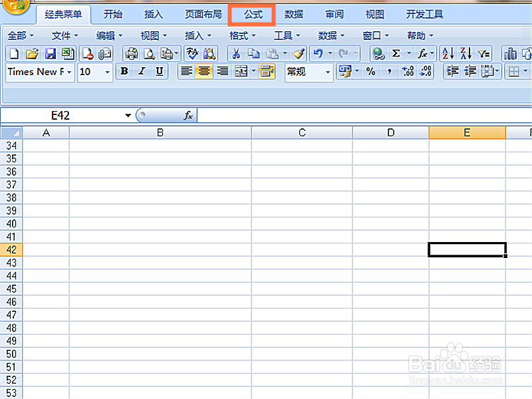This screenshot has width=532, height=399.
Task: Toggle Underline formatting
Action: pos(160,72)
